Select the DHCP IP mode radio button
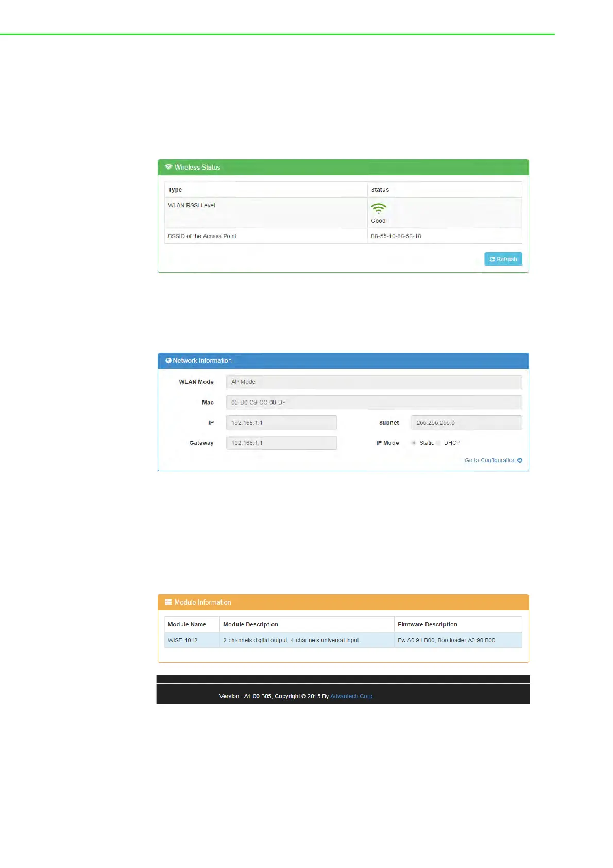This screenshot has width=613, height=868. coord(438,443)
